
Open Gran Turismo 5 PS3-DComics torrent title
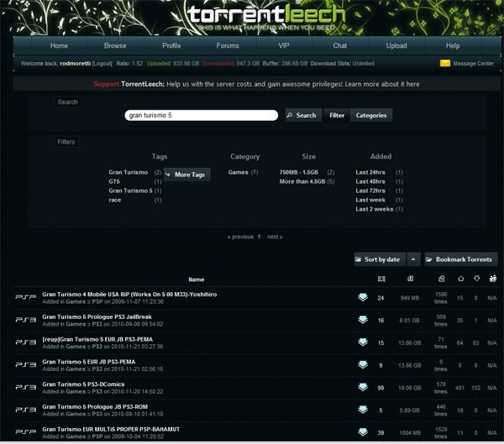(x=83, y=384)
